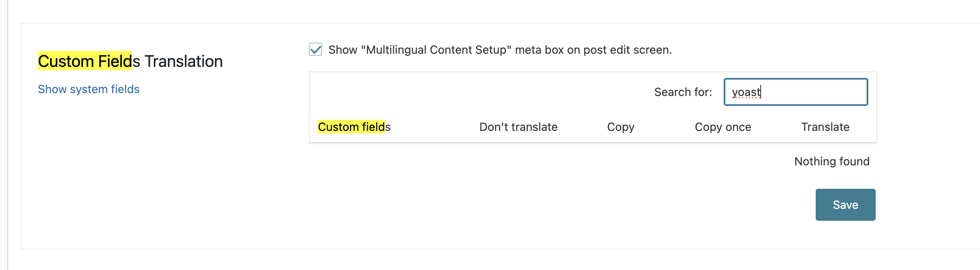Screen dimensions: 980x270
Task: Select the Don't translate column header
Action: click(x=518, y=127)
